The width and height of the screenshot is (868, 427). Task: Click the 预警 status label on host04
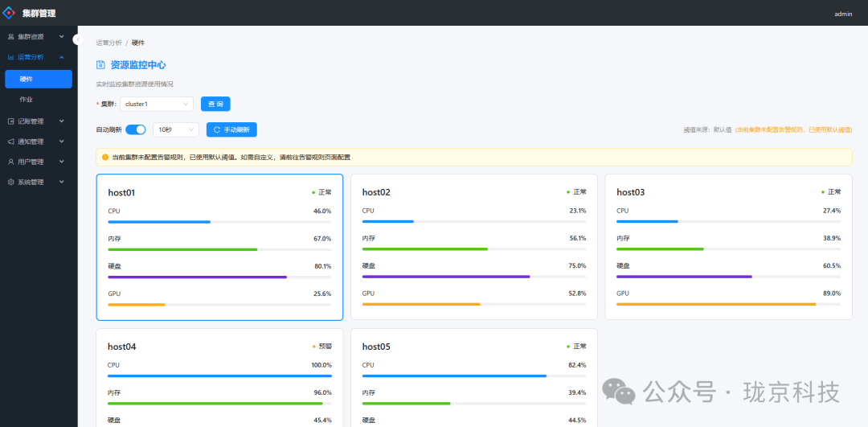click(x=325, y=346)
